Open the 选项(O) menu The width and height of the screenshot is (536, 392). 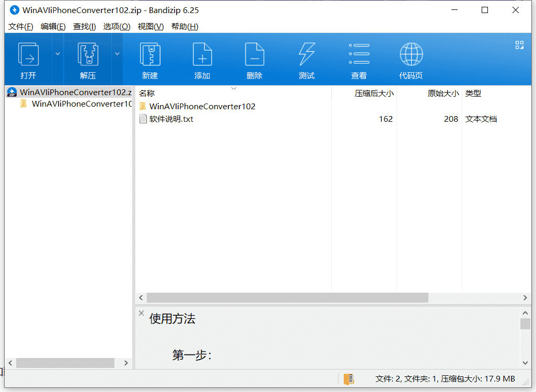(x=116, y=26)
